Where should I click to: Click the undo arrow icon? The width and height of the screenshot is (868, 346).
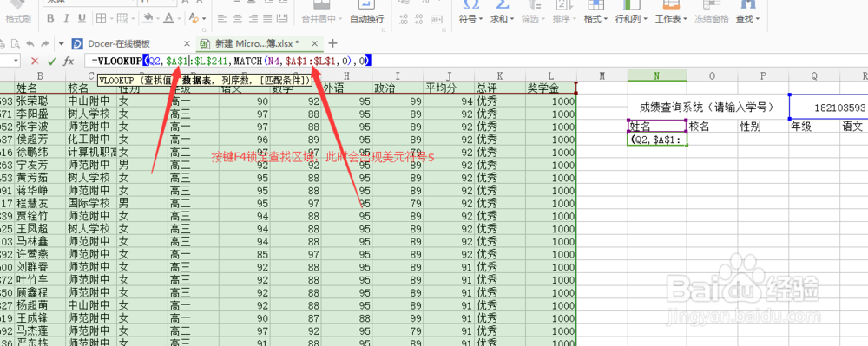coord(30,43)
